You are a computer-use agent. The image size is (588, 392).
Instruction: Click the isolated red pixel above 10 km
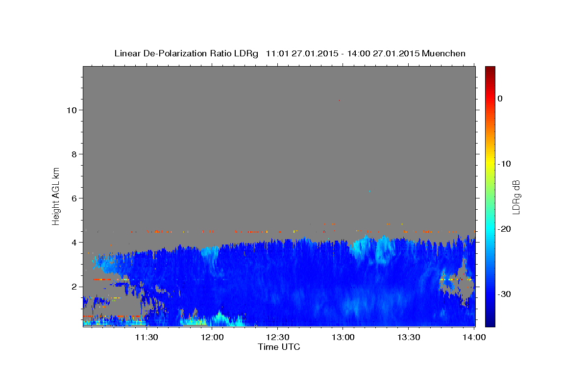tap(339, 100)
